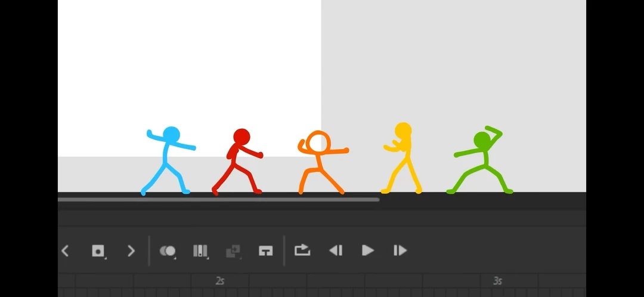
Task: Click the horizontal stage scrollbar
Action: tap(218, 200)
